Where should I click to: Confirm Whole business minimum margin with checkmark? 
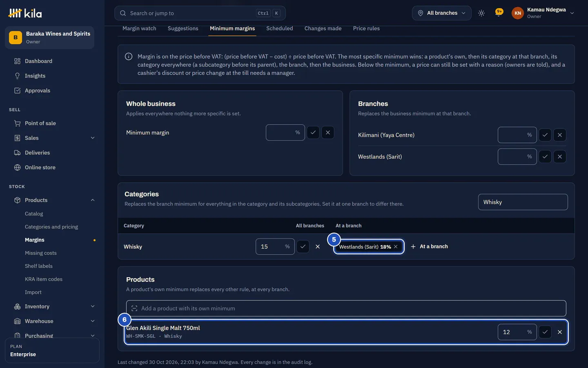click(313, 132)
